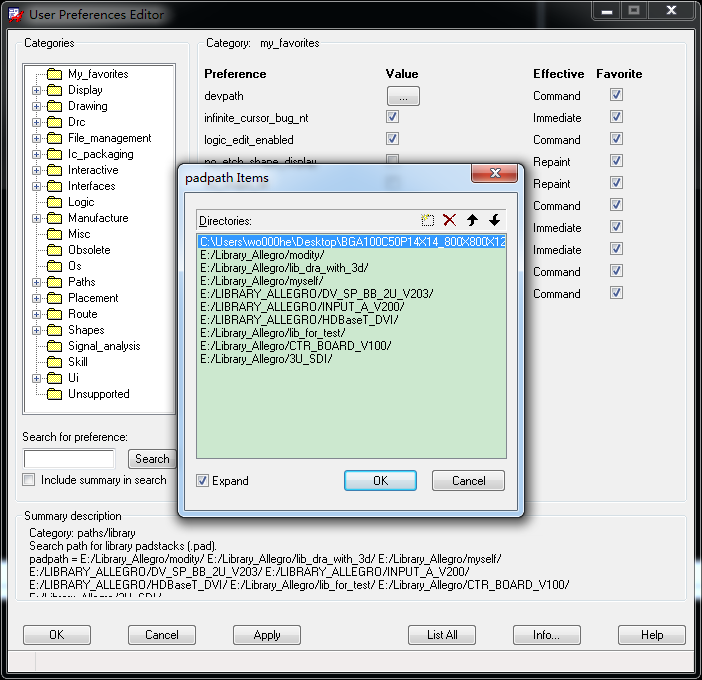702x680 pixels.
Task: Click the Help button
Action: (x=652, y=635)
